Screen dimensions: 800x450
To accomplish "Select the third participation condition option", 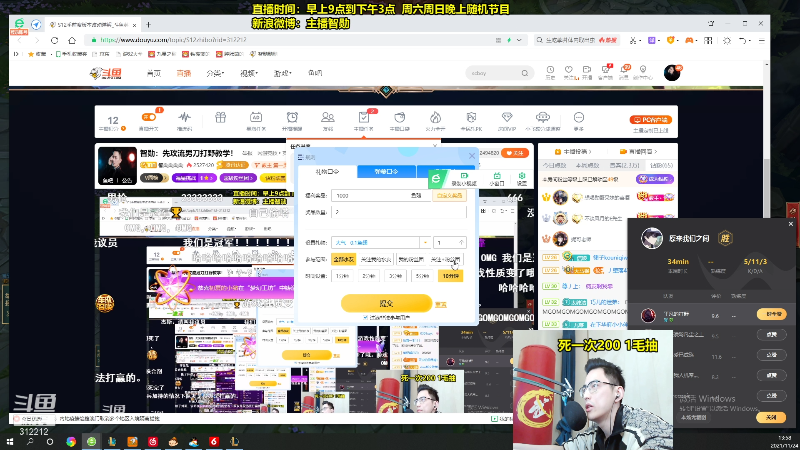I will [411, 259].
